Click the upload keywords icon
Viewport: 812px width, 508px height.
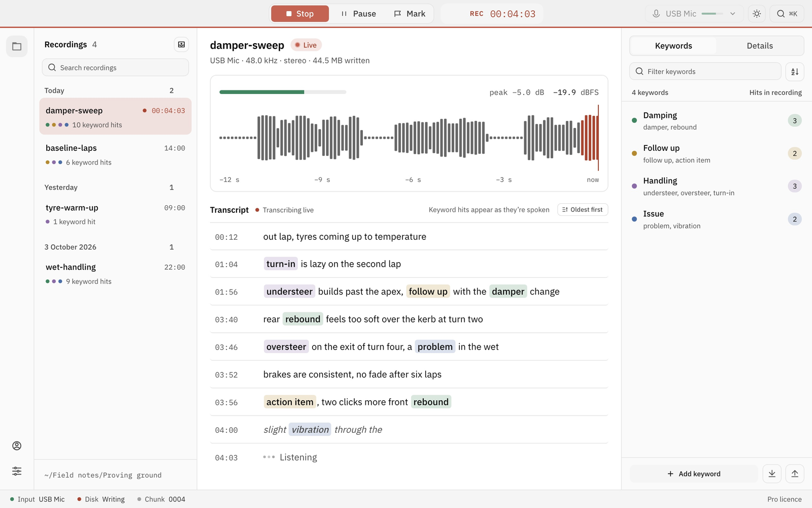pyautogui.click(x=795, y=473)
